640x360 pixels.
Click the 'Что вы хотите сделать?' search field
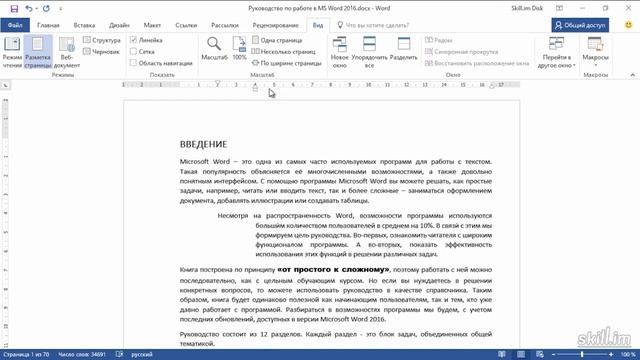point(377,25)
